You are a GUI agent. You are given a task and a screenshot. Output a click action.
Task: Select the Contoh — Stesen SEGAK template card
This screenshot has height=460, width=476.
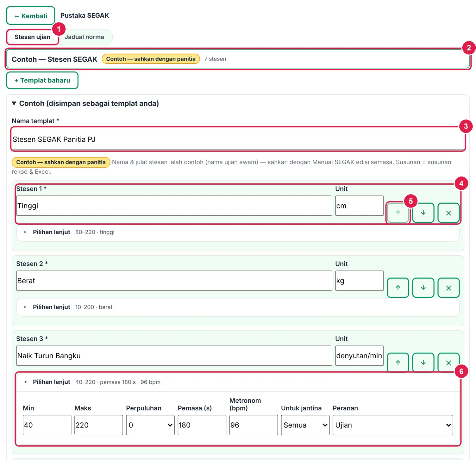(238, 59)
